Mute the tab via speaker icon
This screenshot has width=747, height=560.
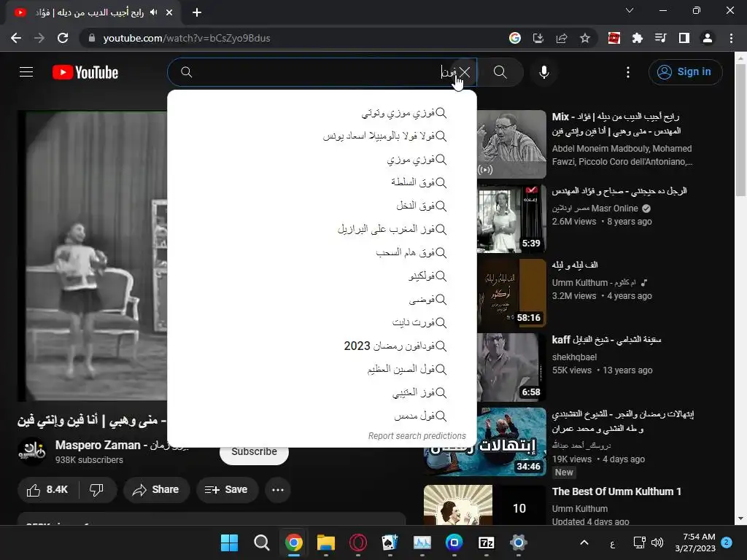pyautogui.click(x=153, y=12)
